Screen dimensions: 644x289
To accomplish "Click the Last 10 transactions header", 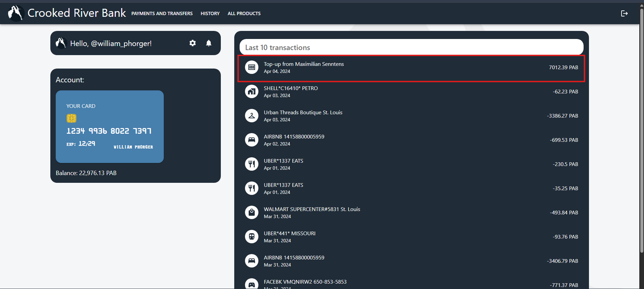I will coord(411,47).
